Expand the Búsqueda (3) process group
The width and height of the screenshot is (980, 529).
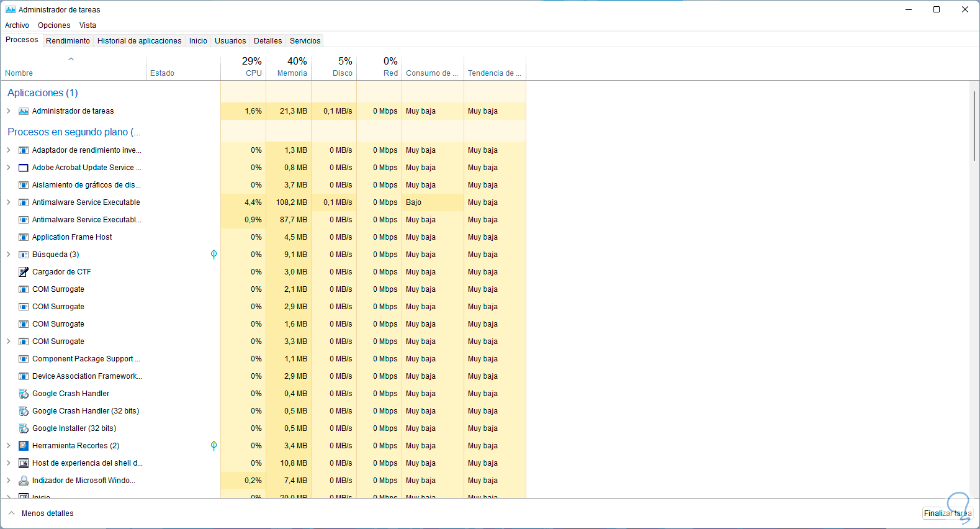pos(9,255)
